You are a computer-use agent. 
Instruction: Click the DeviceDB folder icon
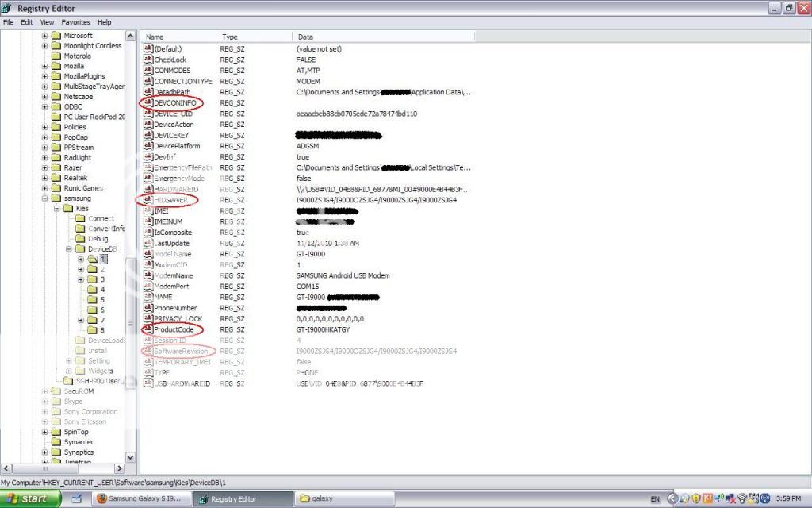[80, 249]
